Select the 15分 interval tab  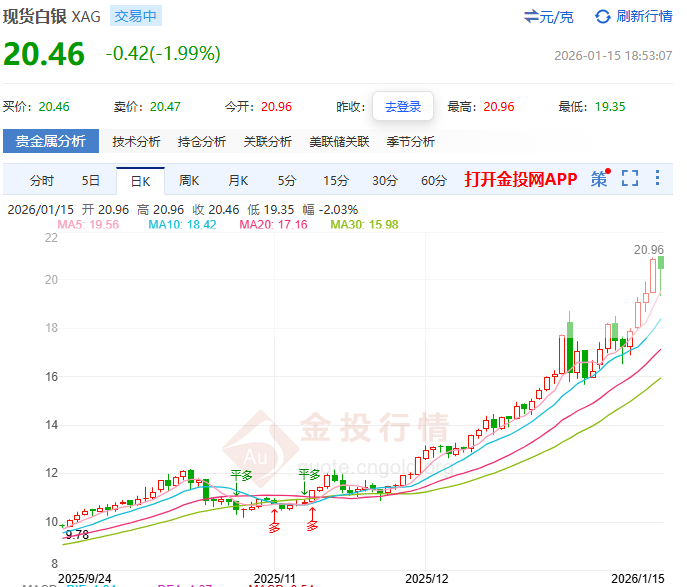335,181
